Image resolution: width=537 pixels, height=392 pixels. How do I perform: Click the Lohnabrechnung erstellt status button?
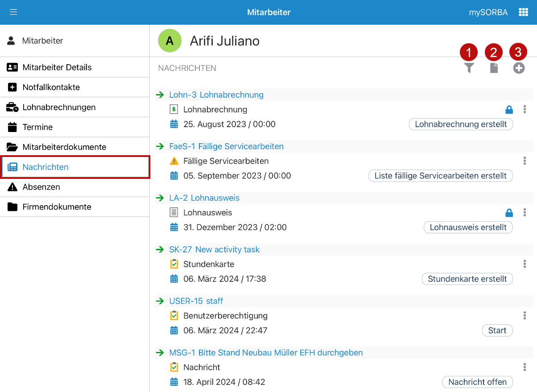[x=461, y=124]
